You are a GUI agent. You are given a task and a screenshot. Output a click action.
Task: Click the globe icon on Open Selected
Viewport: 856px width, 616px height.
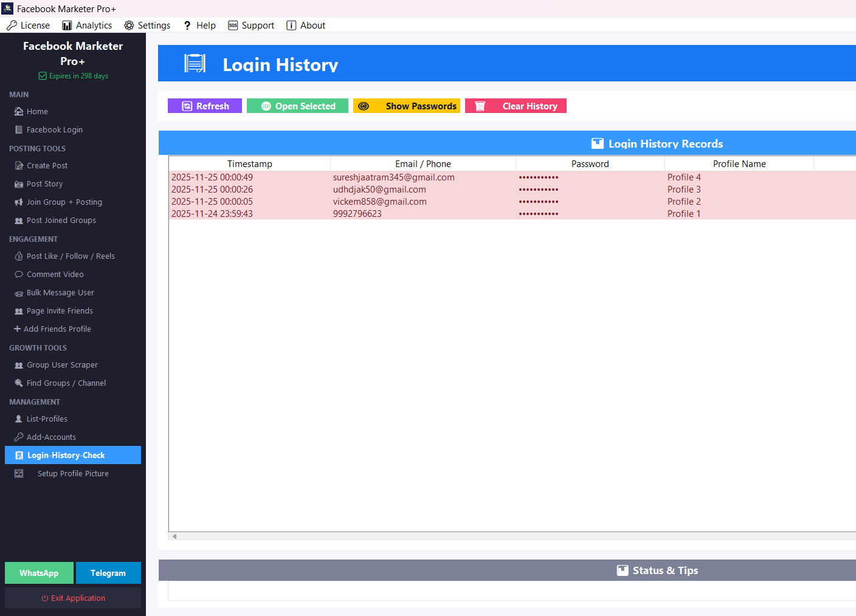pyautogui.click(x=266, y=106)
